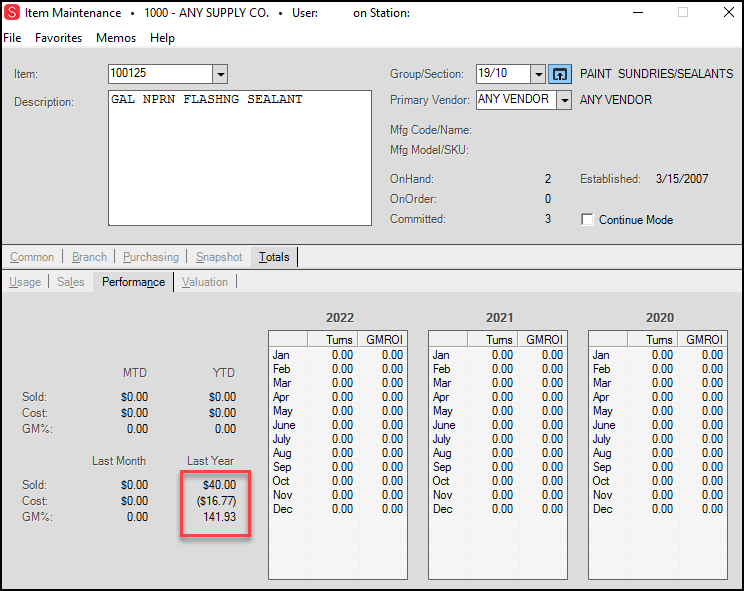
Task: Click the GMROI column header in 2021 table
Action: coord(542,340)
